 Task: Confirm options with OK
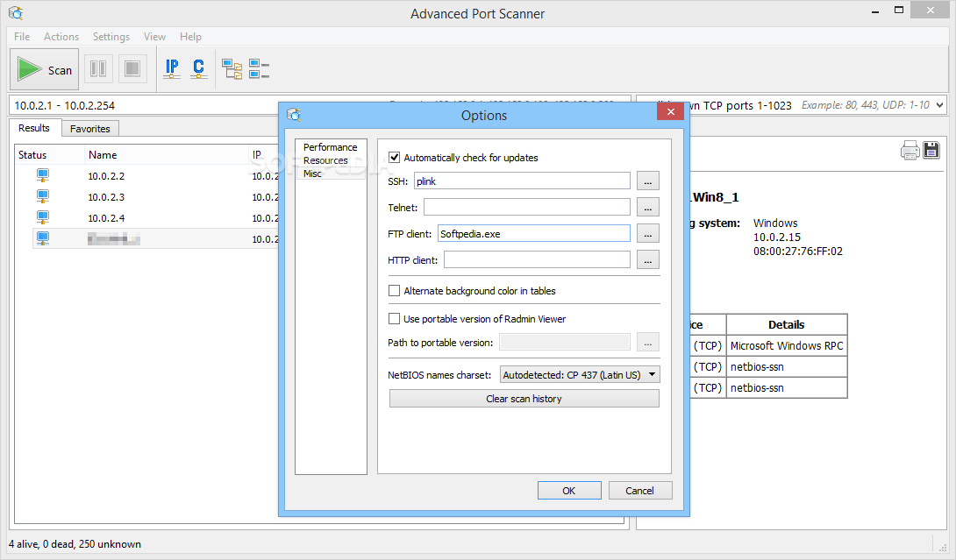tap(569, 491)
